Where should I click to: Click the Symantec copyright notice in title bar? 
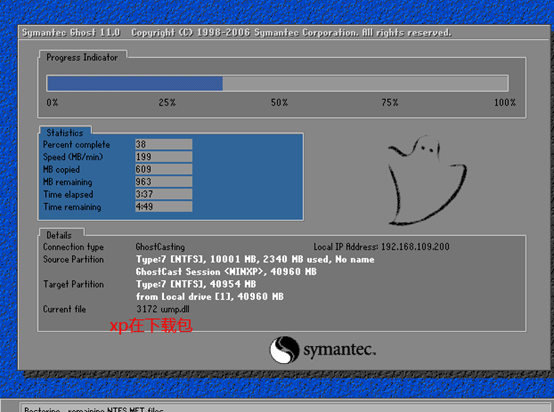[x=291, y=33]
